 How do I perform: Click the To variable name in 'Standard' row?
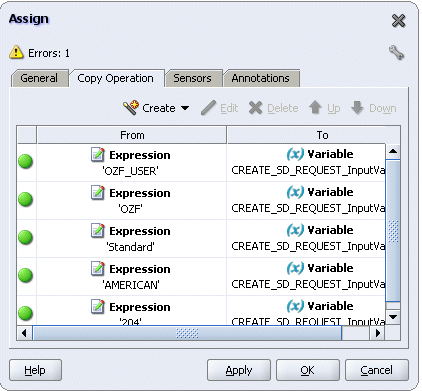[x=308, y=246]
